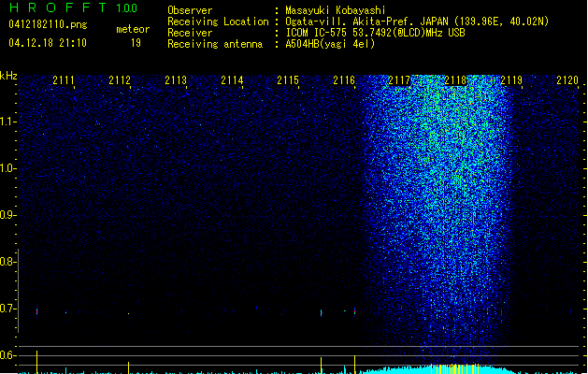This screenshot has width=588, height=374.
Task: Select antenna value A504HB(yagi 4el)
Action: point(330,44)
